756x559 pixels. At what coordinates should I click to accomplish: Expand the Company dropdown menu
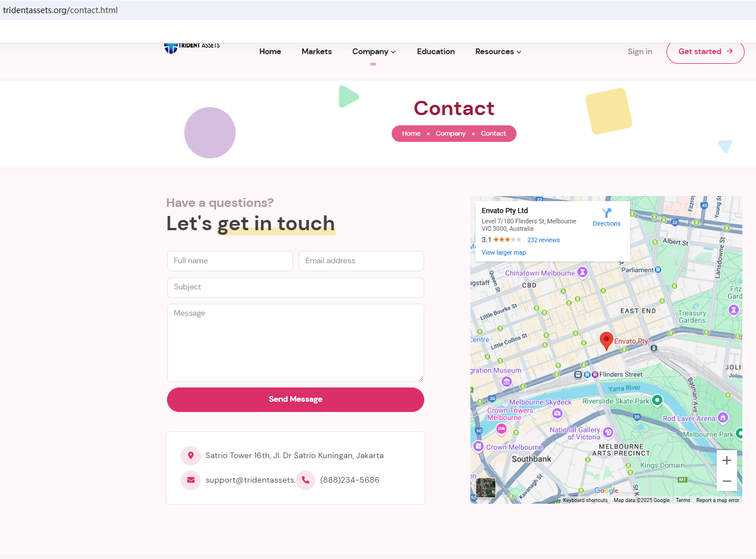(373, 52)
